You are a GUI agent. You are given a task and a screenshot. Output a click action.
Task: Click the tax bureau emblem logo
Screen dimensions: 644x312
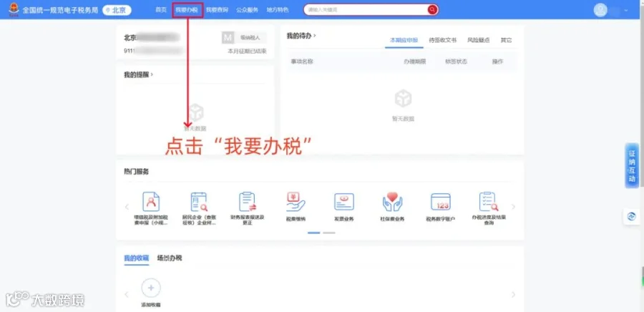14,9
